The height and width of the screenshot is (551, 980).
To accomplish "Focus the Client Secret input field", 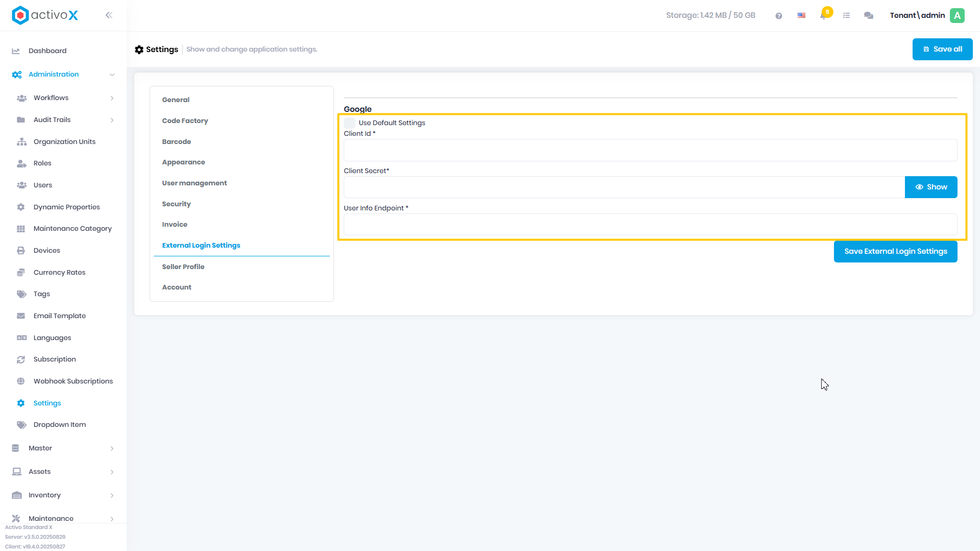I will (624, 187).
